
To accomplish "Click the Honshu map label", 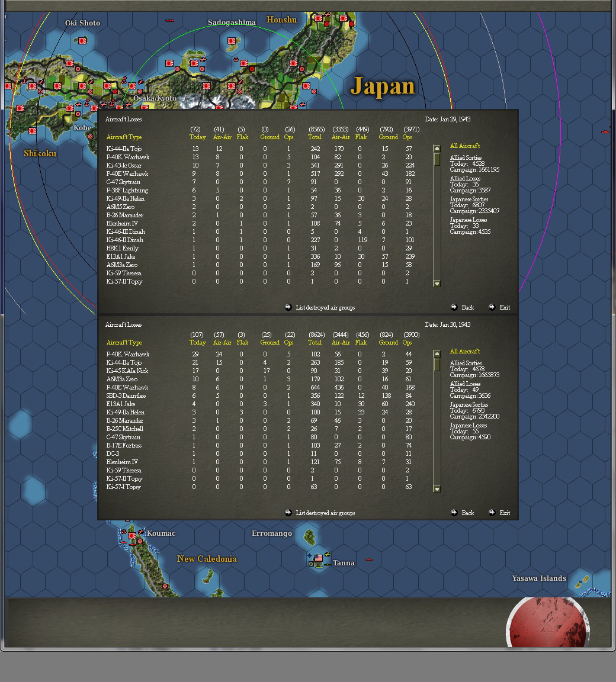I will pyautogui.click(x=281, y=20).
